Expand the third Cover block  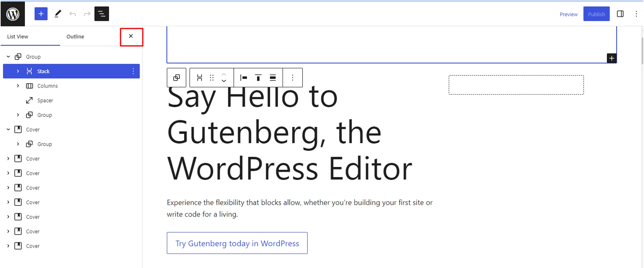[x=8, y=173]
